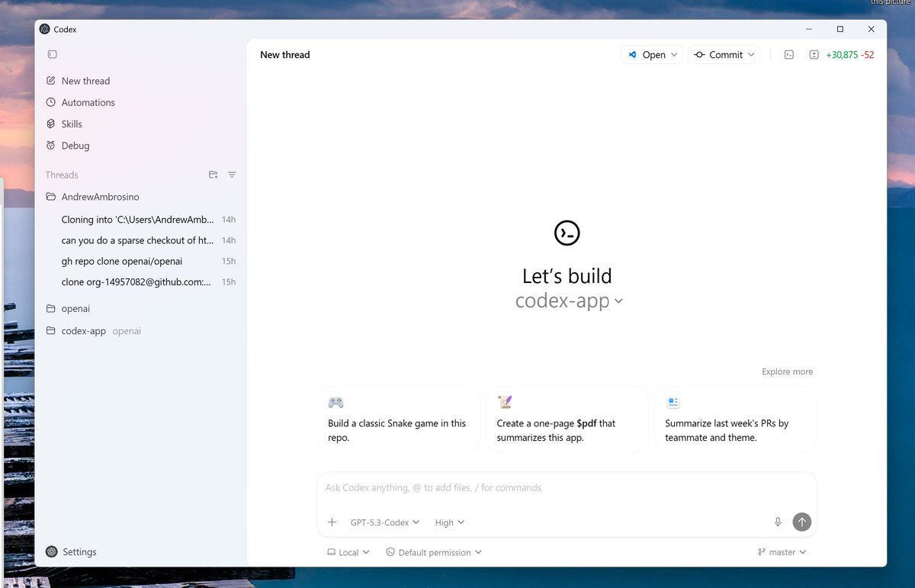Open the threads filter icon
Screen dimensions: 915x588
tap(232, 175)
